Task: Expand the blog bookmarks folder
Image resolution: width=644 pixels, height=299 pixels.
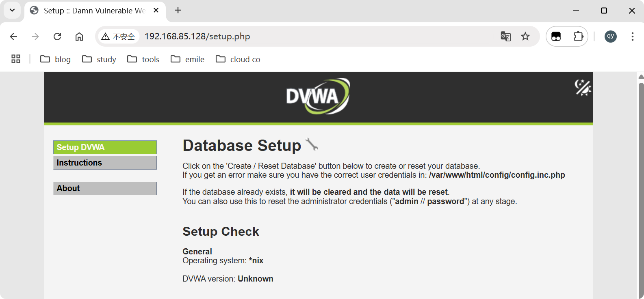Action: coord(56,59)
